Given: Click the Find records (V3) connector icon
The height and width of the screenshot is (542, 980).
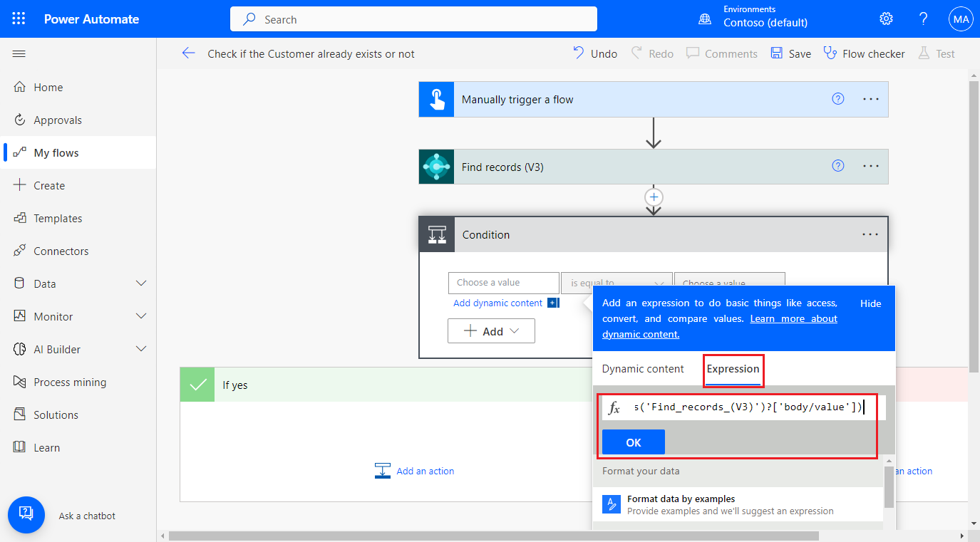Looking at the screenshot, I should tap(435, 166).
